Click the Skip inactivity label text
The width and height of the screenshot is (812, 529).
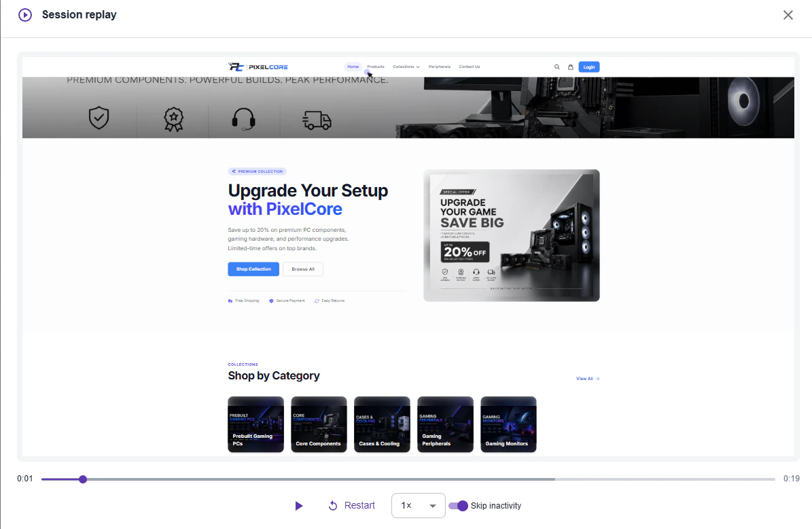click(x=495, y=506)
